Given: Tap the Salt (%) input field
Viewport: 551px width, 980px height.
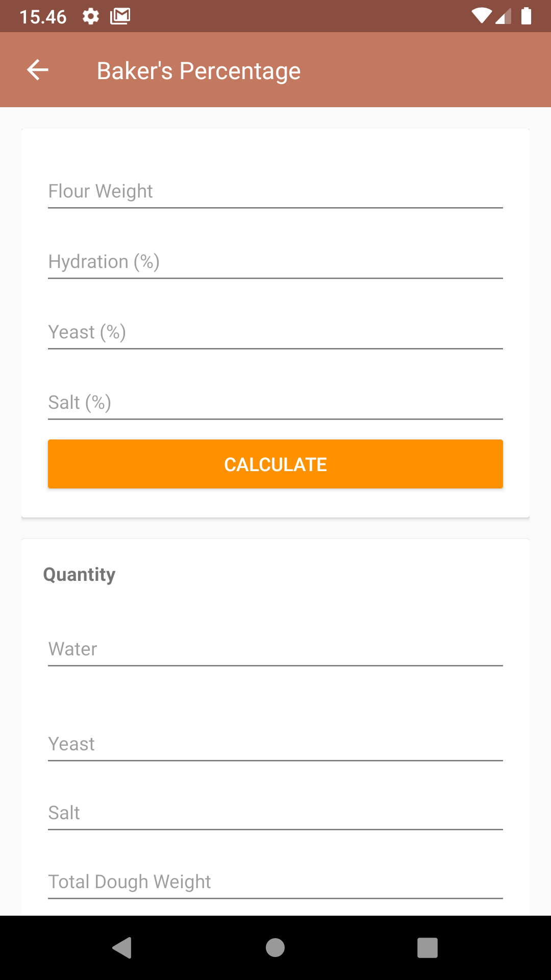Looking at the screenshot, I should (275, 402).
